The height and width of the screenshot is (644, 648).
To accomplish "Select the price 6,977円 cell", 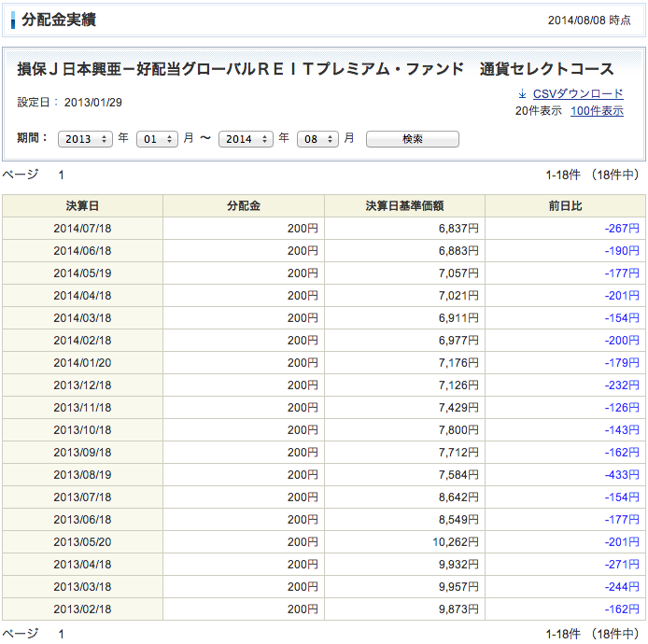I will [404, 341].
